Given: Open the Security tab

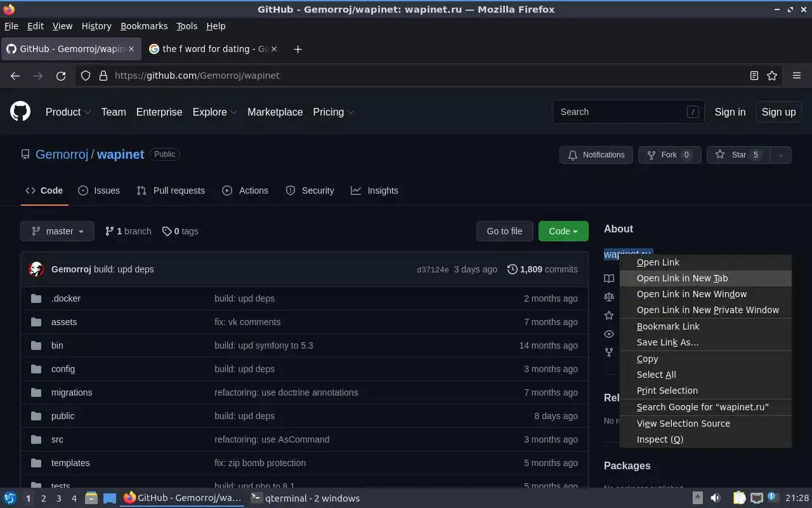Looking at the screenshot, I should coord(310,190).
